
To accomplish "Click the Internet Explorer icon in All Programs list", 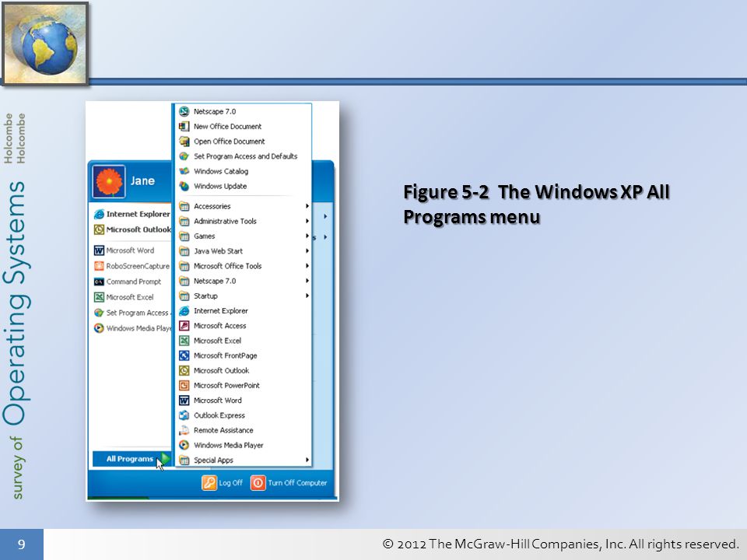I will pos(184,311).
